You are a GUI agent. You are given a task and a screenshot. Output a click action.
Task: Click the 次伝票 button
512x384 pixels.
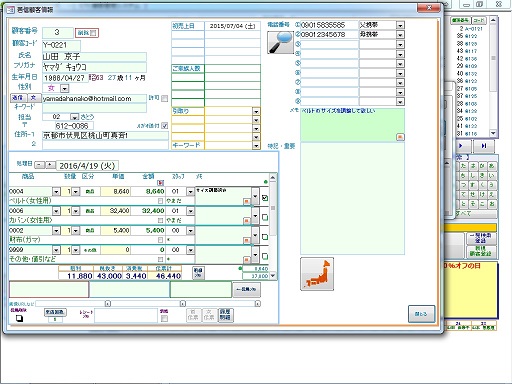coord(209,315)
